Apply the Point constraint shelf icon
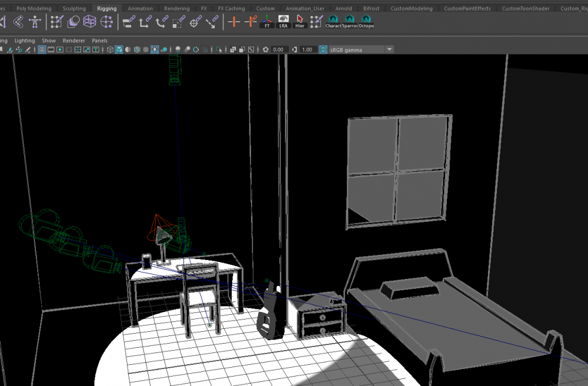The image size is (588, 386). coord(145,22)
